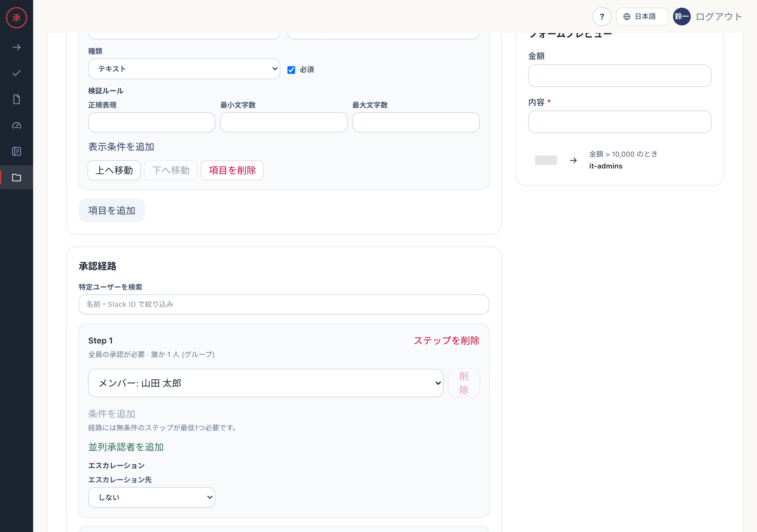Click the red 承 app logo
This screenshot has height=532, width=757.
(x=17, y=17)
